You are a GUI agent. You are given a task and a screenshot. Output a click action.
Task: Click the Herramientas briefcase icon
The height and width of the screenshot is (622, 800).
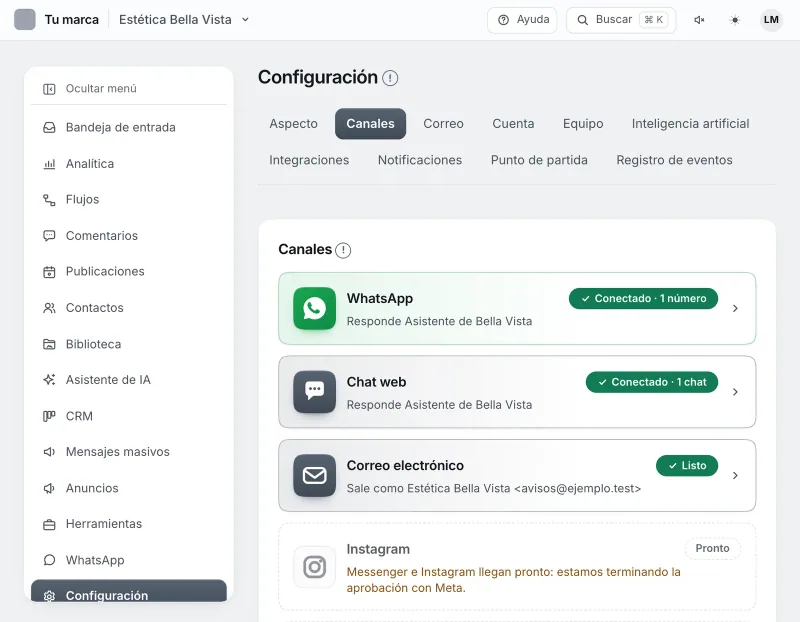pyautogui.click(x=49, y=525)
